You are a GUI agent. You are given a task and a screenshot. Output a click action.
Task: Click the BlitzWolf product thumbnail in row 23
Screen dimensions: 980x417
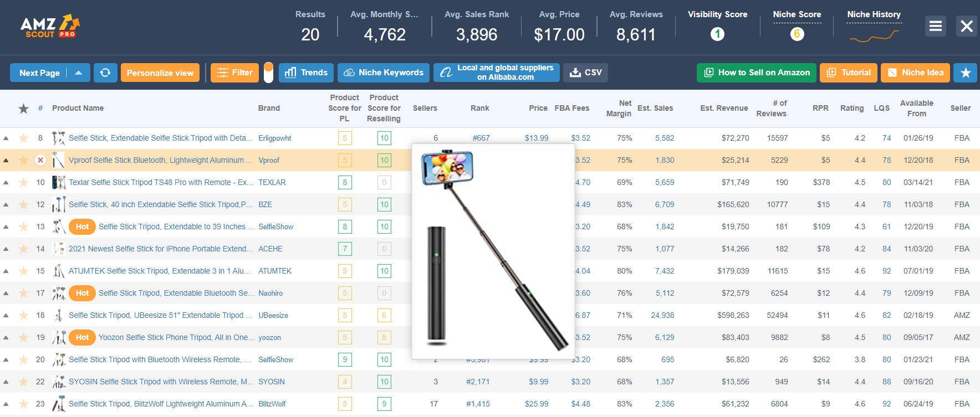coord(58,404)
